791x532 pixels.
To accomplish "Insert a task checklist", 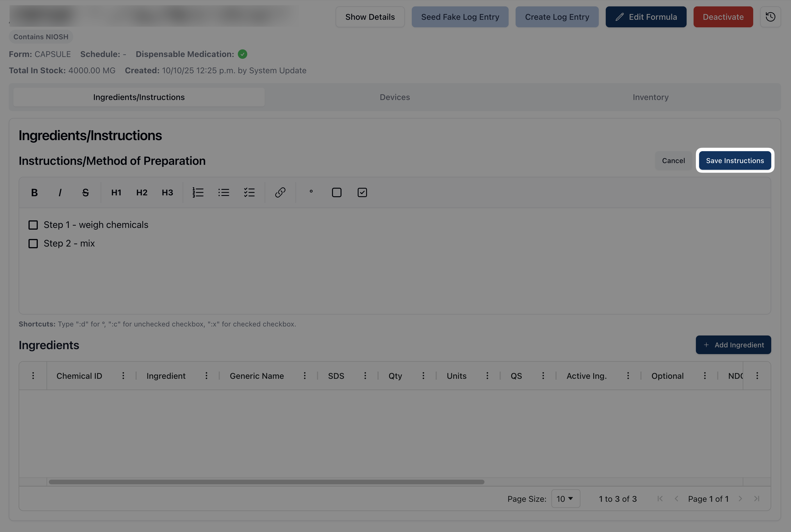I will pos(249,192).
